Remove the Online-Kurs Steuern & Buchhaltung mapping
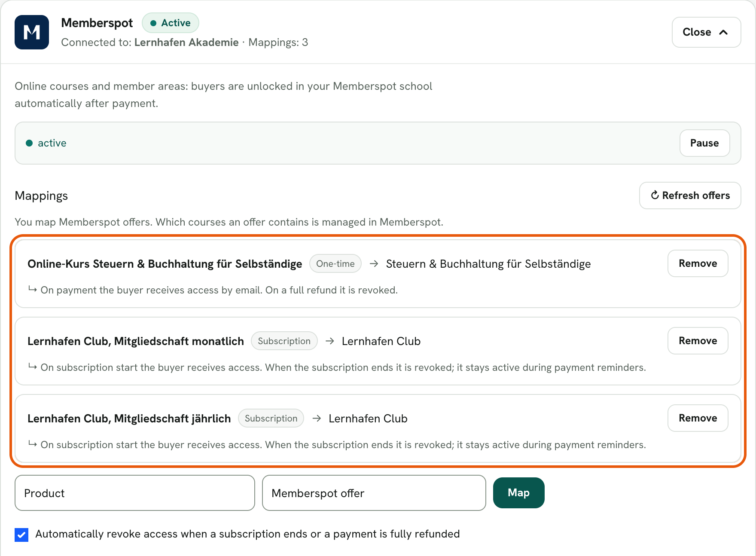Screen dimensions: 756x556 click(x=698, y=263)
